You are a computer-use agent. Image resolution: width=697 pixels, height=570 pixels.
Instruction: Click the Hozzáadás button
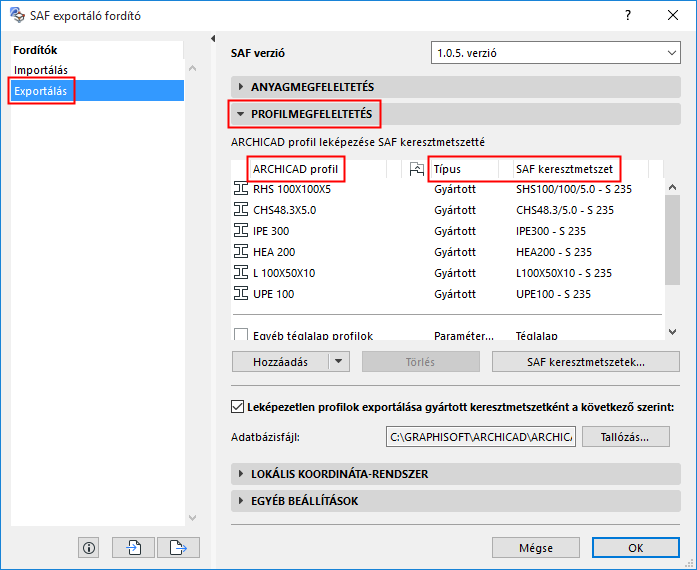280,361
